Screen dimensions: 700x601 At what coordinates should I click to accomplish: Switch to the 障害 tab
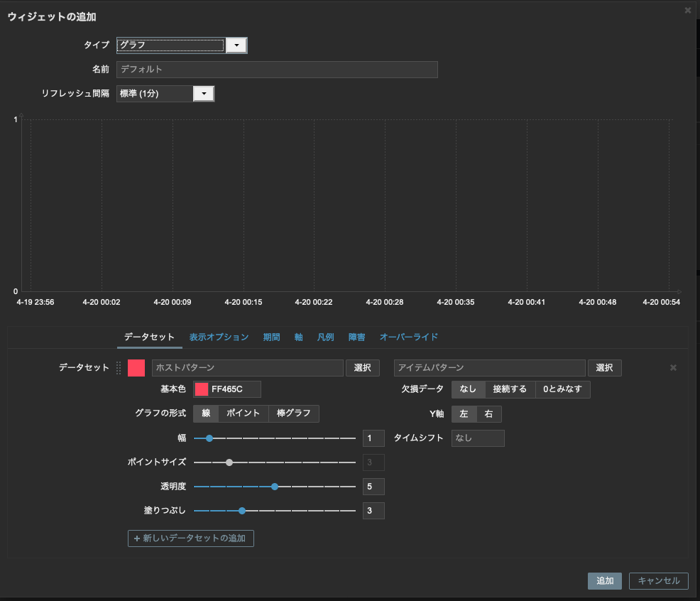point(356,337)
